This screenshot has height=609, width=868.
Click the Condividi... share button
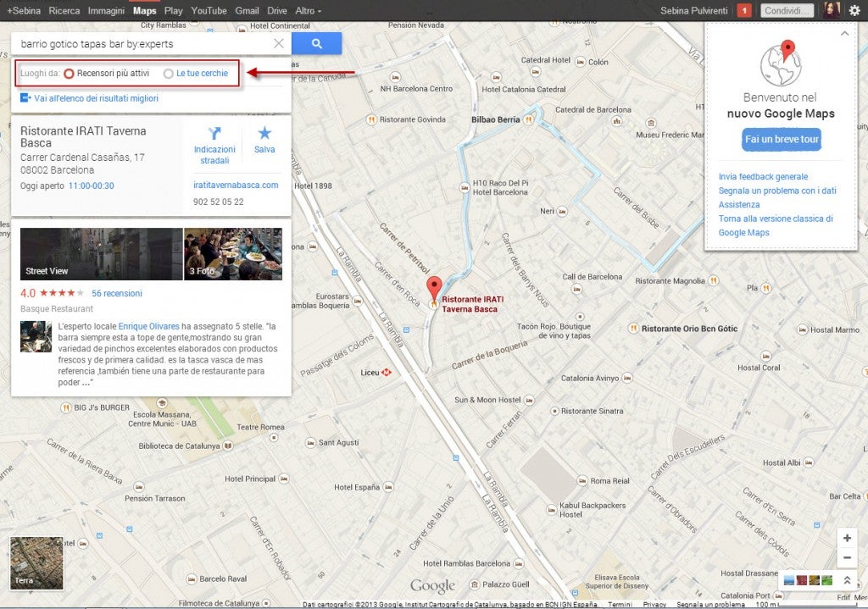pos(787,10)
